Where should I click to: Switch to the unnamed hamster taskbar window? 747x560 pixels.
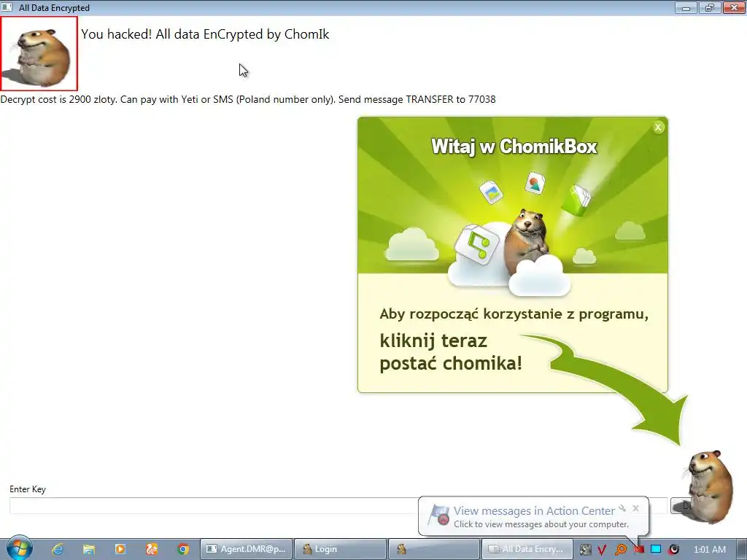[434, 549]
